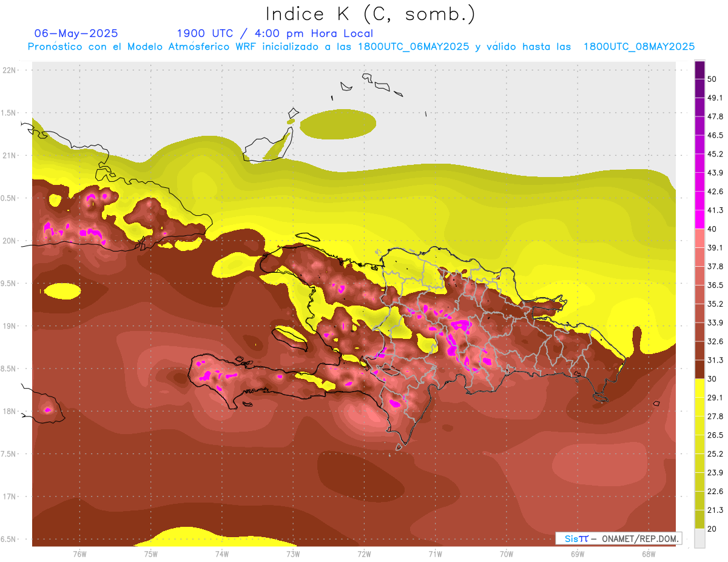Click the '8.5N' latitude label

pos(9,369)
